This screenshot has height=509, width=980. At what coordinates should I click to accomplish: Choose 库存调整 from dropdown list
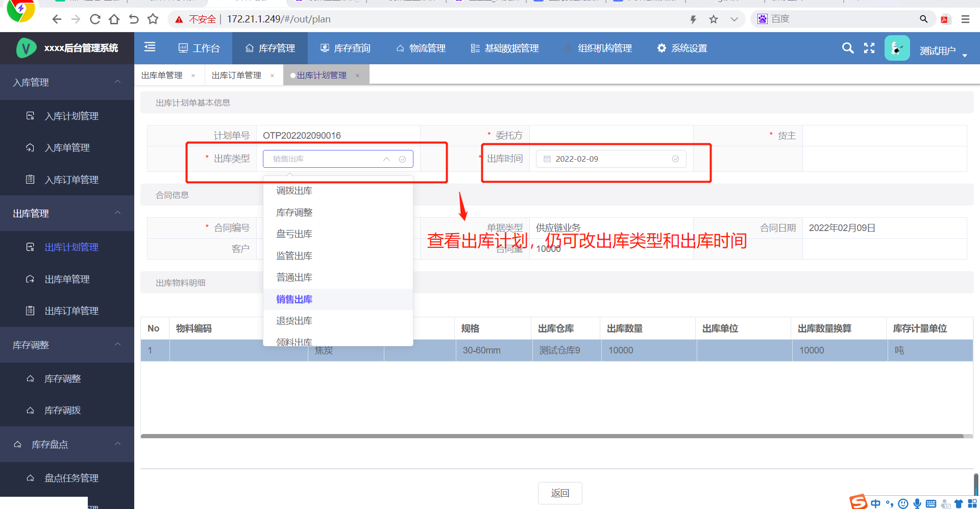pos(338,213)
